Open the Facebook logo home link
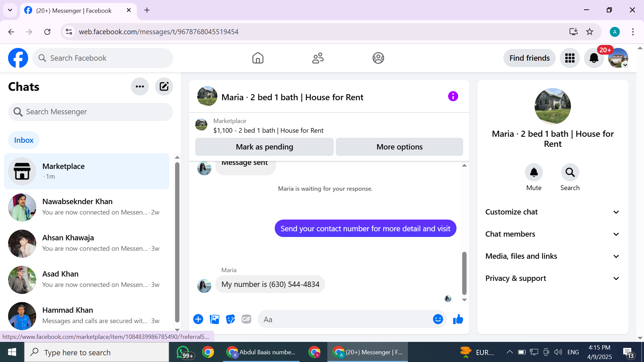The width and height of the screenshot is (644, 362). (18, 58)
